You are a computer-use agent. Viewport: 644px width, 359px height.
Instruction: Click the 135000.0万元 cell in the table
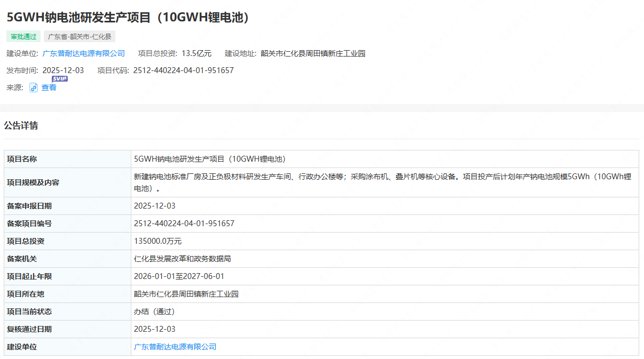[x=158, y=241]
